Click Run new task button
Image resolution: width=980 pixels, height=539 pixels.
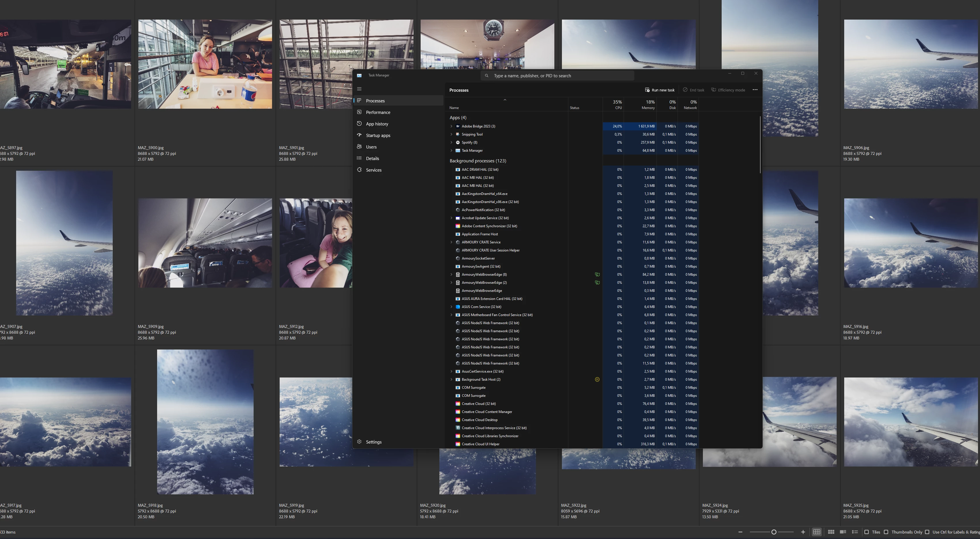tap(660, 90)
